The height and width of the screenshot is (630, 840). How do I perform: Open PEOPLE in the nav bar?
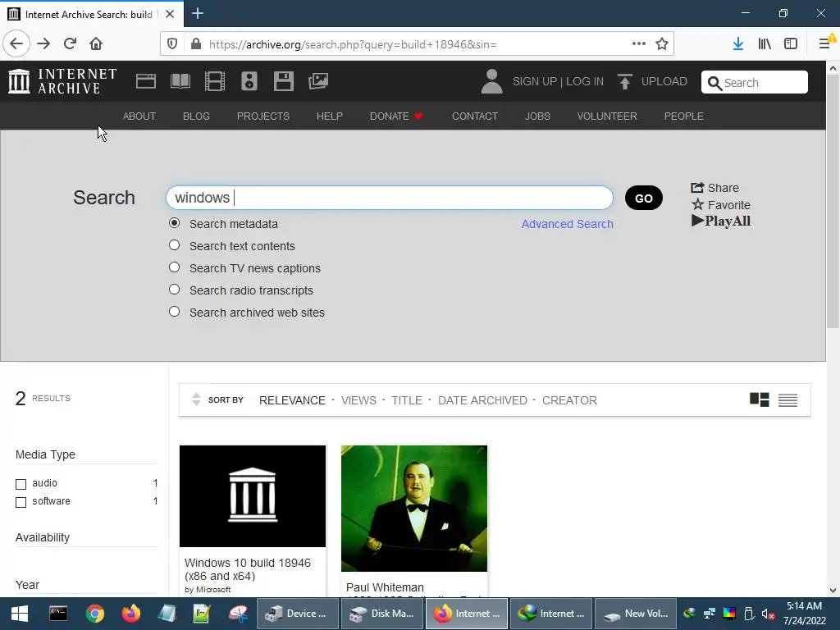pos(683,116)
